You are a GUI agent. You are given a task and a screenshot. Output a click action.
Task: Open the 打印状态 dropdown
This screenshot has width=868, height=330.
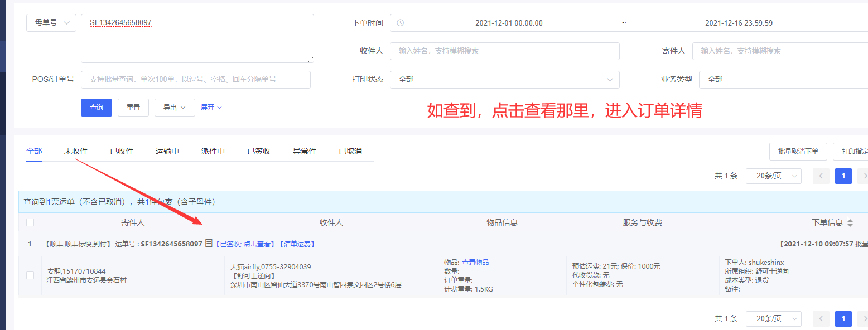pos(505,80)
